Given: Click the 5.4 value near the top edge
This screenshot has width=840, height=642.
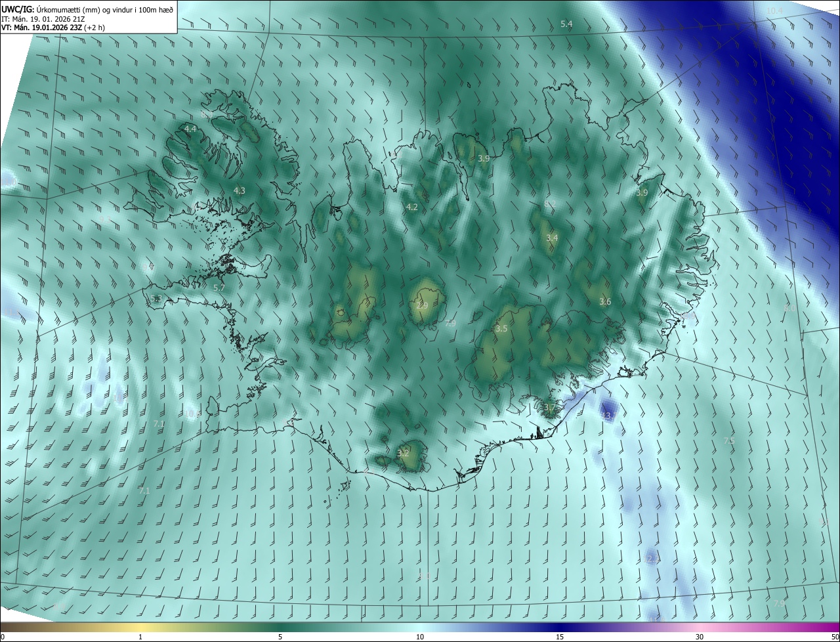Looking at the screenshot, I should pos(566,24).
